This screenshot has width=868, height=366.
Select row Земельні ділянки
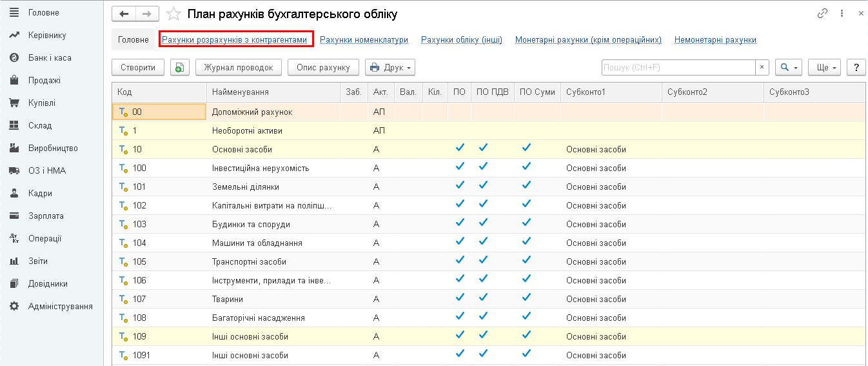point(489,187)
